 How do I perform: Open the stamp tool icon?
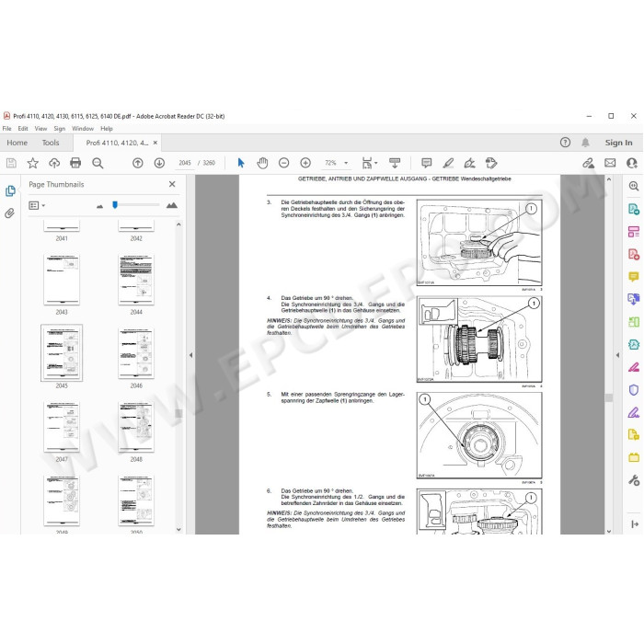point(491,163)
